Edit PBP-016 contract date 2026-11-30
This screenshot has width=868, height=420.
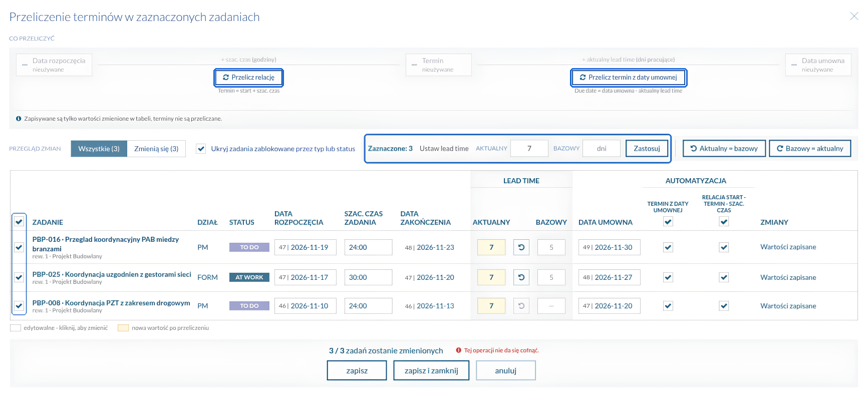point(610,247)
